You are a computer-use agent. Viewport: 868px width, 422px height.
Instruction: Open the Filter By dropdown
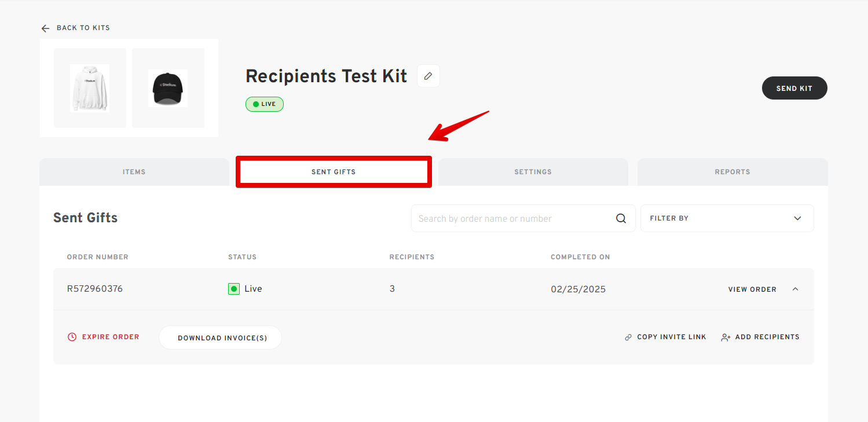(727, 218)
